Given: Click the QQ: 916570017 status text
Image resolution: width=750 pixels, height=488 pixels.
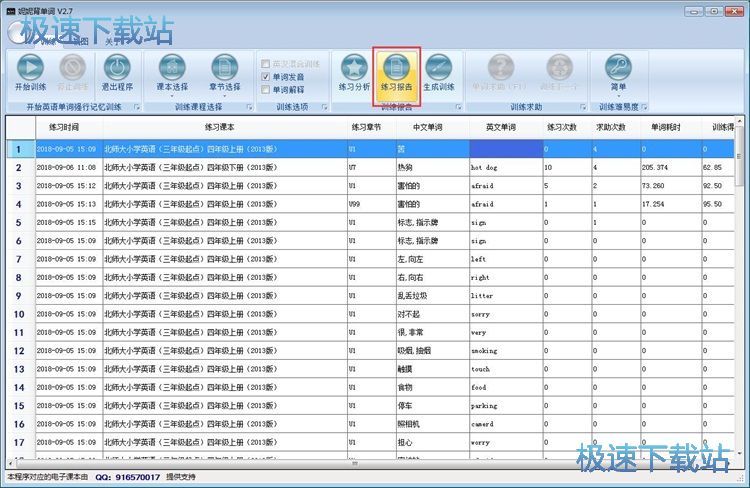Looking at the screenshot, I should coord(128,477).
